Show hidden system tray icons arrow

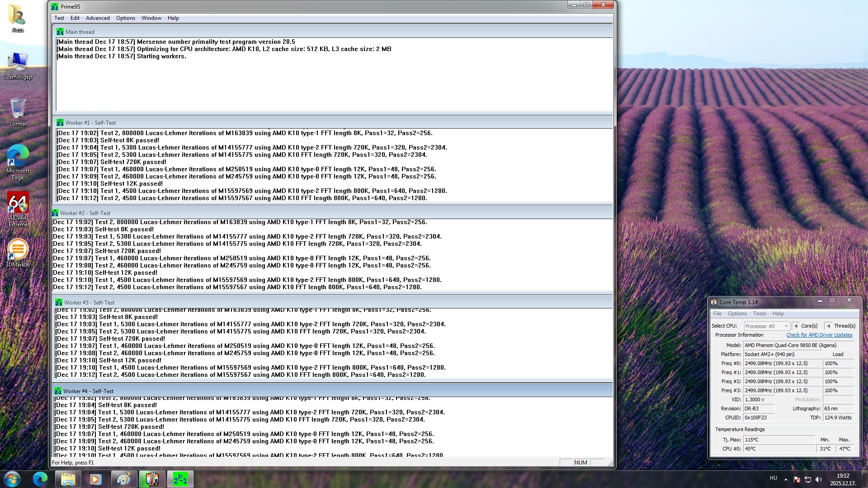(786, 479)
